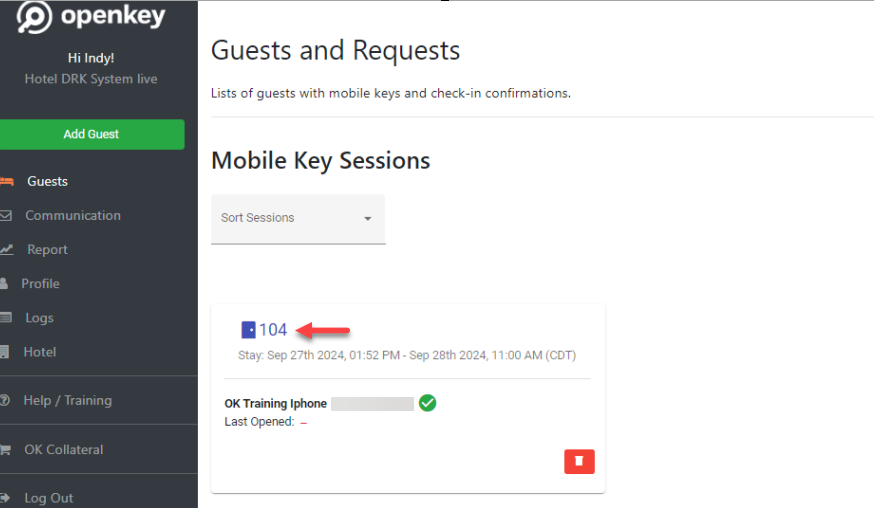The width and height of the screenshot is (874, 508).
Task: Open the Sort Sessions dropdown
Action: (298, 219)
